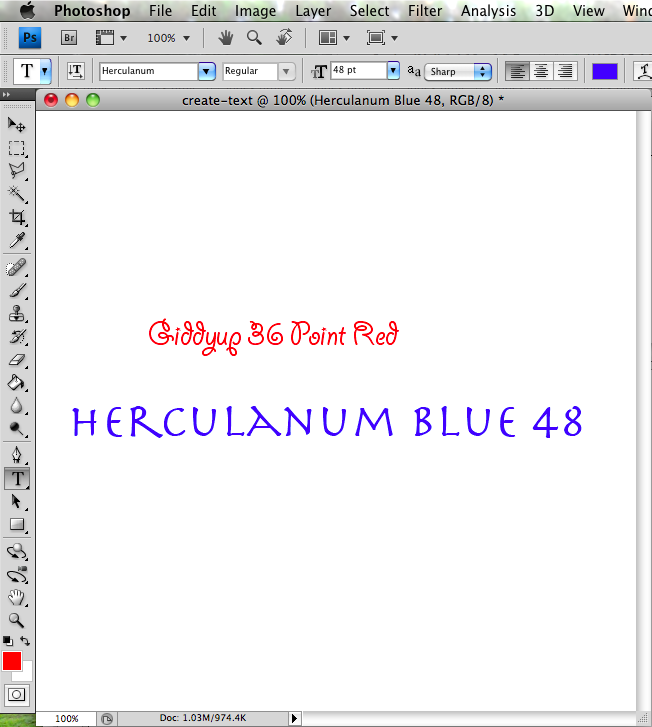
Task: Launch Bridge from the application bar
Action: (69, 38)
